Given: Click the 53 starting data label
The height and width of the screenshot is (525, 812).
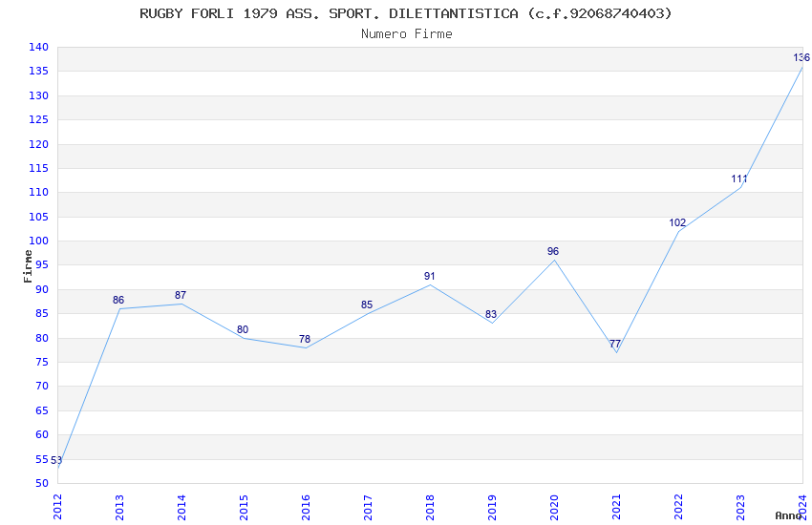Looking at the screenshot, I should tap(56, 460).
